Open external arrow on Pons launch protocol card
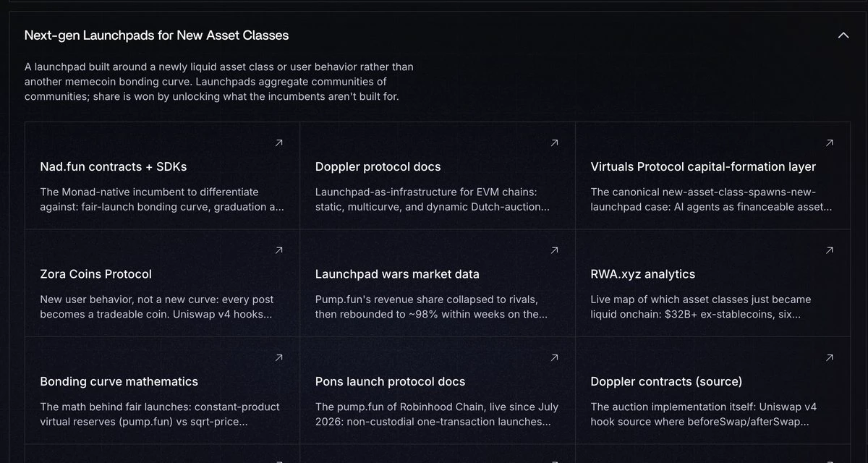 pyautogui.click(x=555, y=357)
